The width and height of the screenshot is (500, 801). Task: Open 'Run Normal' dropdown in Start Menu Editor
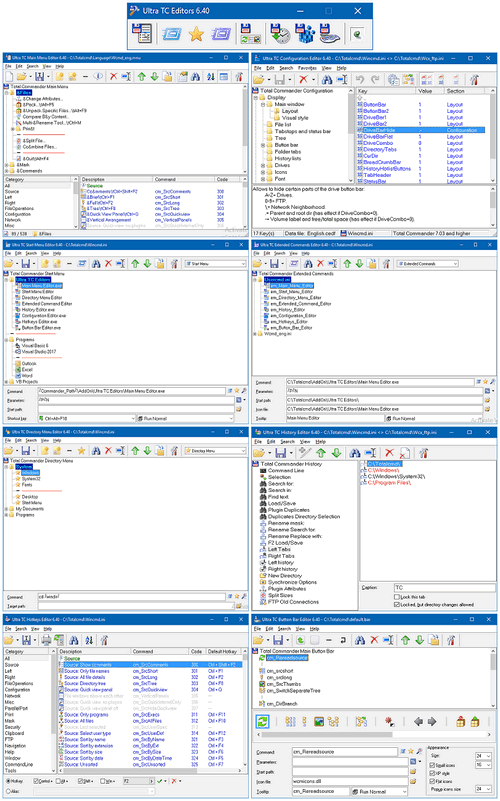tap(185, 418)
